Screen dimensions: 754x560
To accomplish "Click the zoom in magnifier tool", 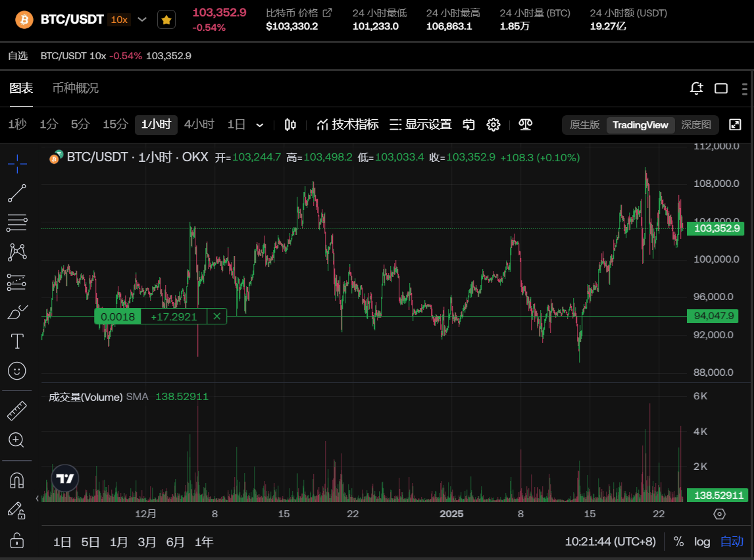I will (x=16, y=440).
